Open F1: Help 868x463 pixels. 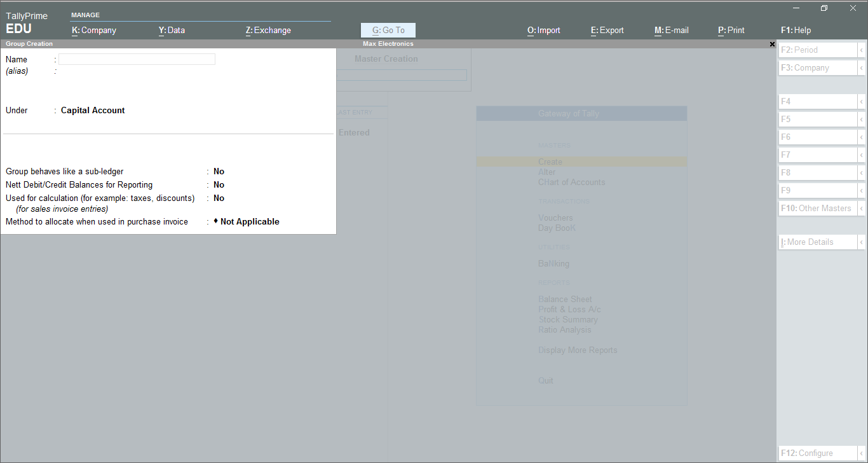tap(796, 30)
